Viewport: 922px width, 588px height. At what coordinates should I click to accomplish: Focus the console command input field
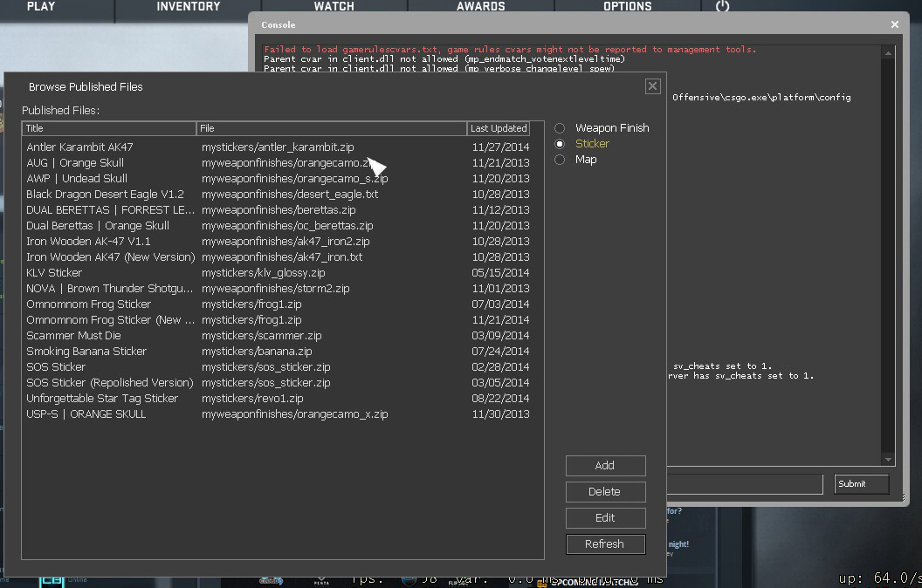coord(744,484)
